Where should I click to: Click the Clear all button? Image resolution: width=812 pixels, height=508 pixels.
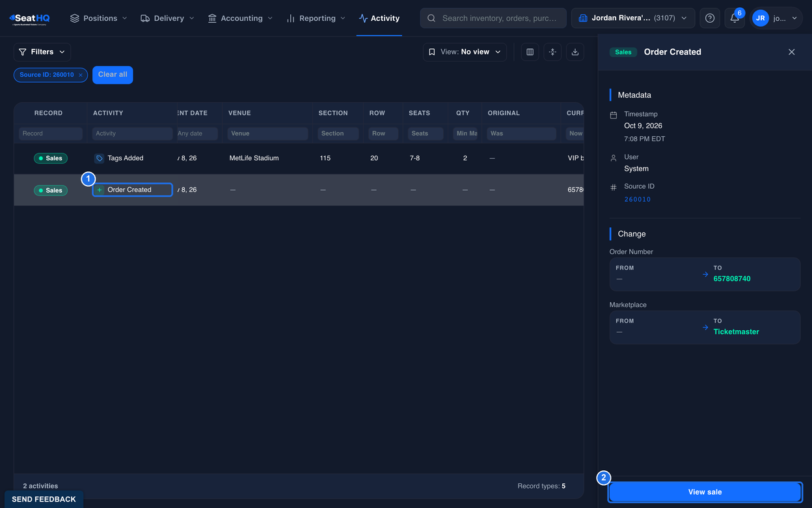[113, 75]
